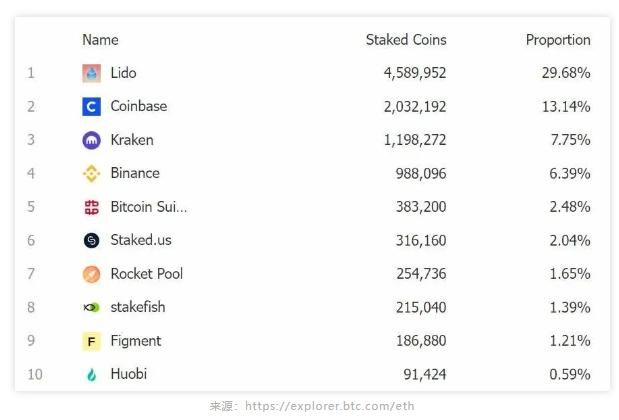Click the Staked.us logo icon
The width and height of the screenshot is (619, 420).
[91, 240]
